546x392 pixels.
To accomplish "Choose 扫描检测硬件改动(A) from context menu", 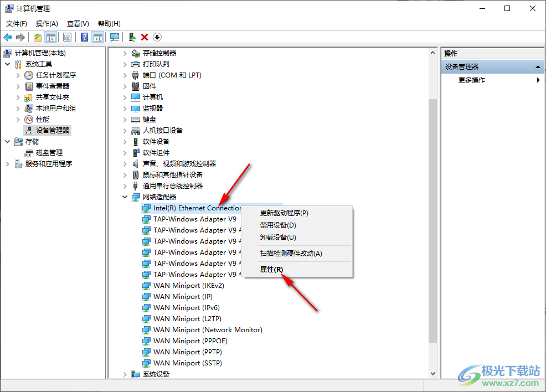I will [x=297, y=254].
